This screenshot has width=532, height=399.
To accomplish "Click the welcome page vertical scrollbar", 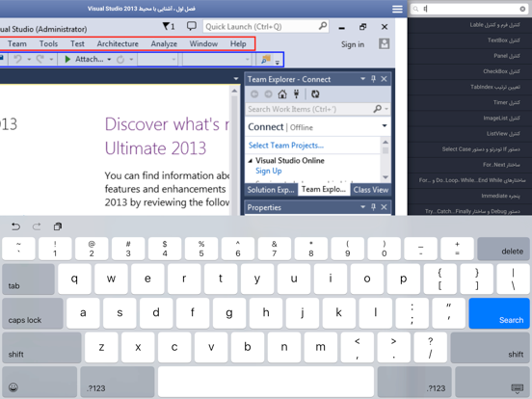I will [234, 152].
